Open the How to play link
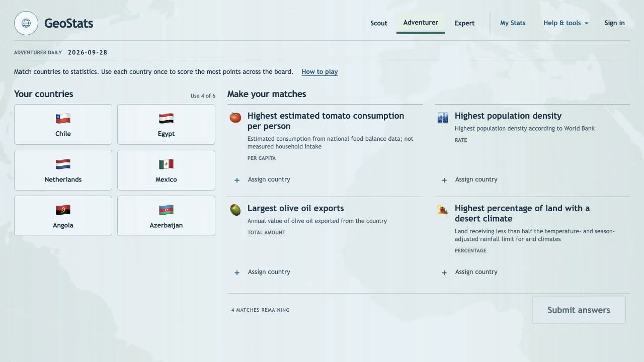Image resolution: width=644 pixels, height=362 pixels. click(319, 72)
